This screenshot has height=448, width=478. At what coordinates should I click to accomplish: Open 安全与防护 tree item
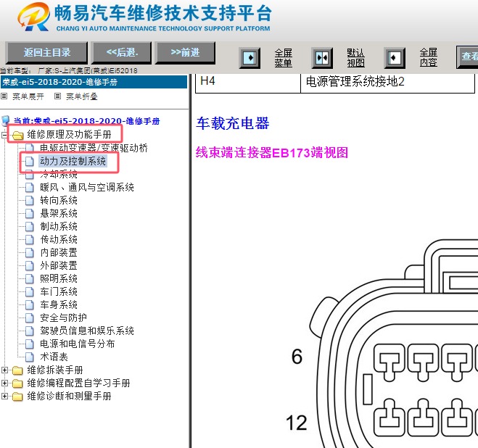[63, 318]
